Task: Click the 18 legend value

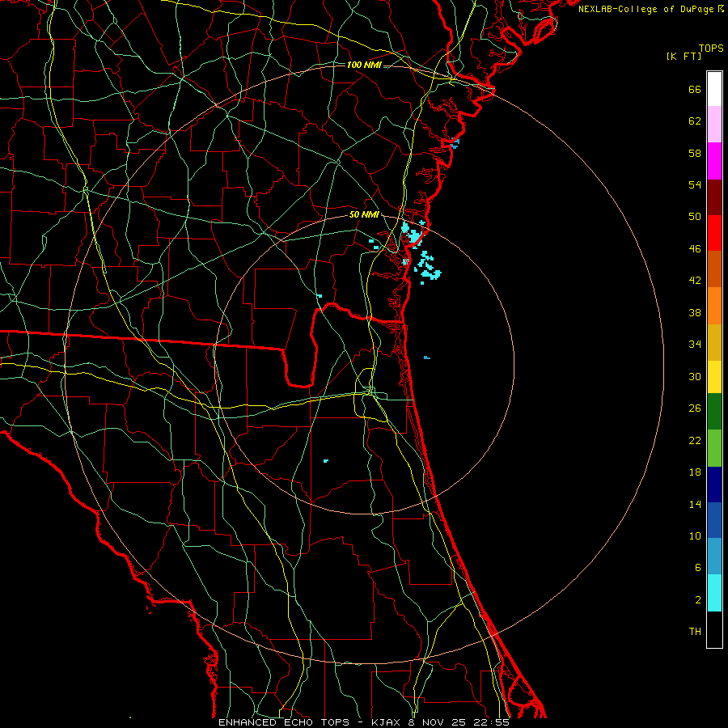Action: click(695, 472)
